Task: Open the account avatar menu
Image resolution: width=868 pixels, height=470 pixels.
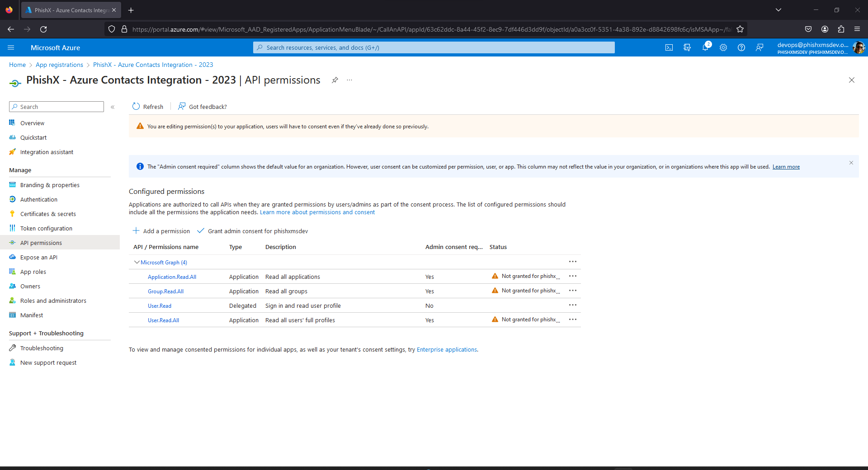Action: (859, 47)
